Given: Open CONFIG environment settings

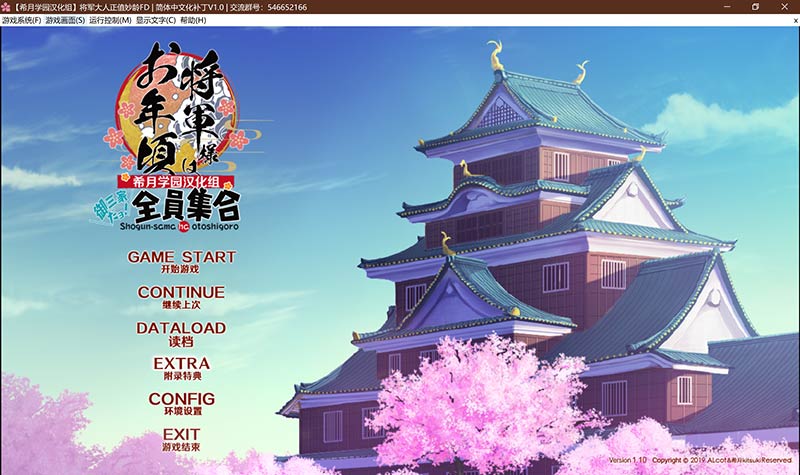Looking at the screenshot, I should [181, 402].
